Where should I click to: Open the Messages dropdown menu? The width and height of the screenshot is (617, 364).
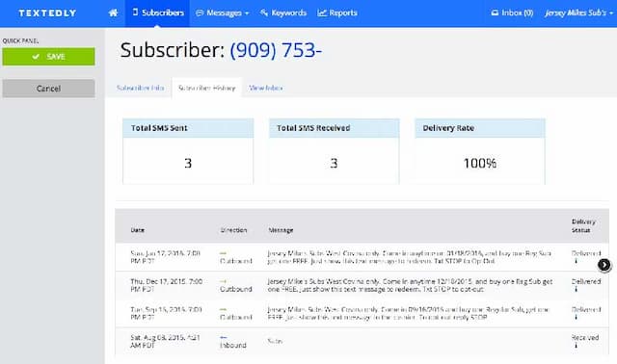pyautogui.click(x=223, y=13)
